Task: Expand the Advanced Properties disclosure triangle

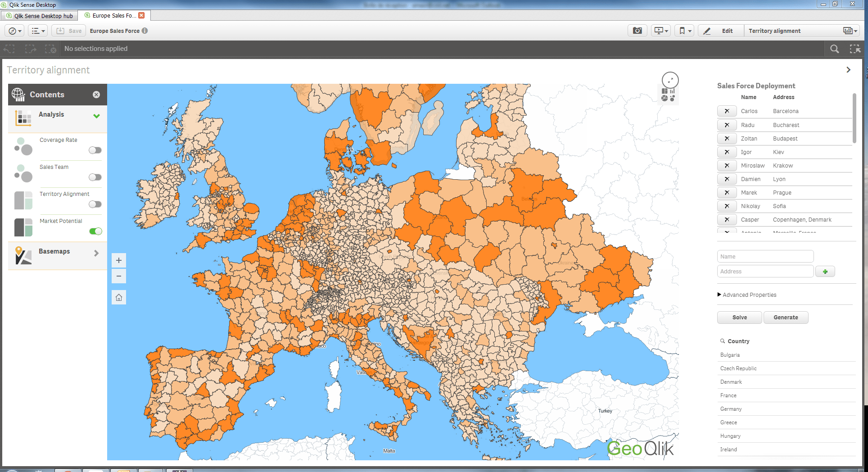Action: point(719,294)
